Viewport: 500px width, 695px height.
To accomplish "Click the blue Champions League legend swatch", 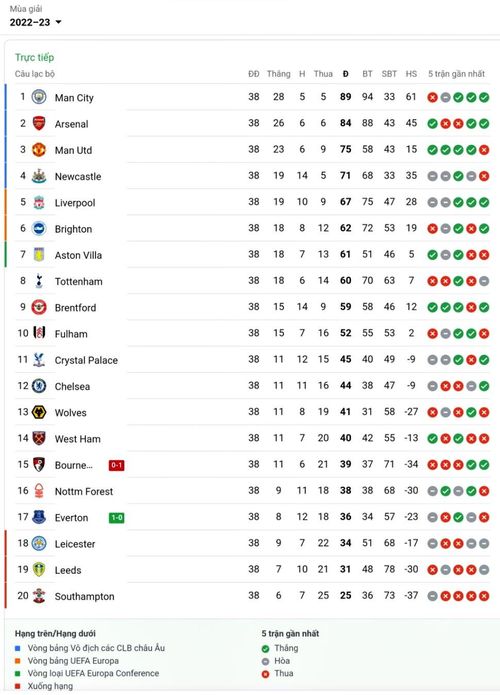I will point(18,648).
